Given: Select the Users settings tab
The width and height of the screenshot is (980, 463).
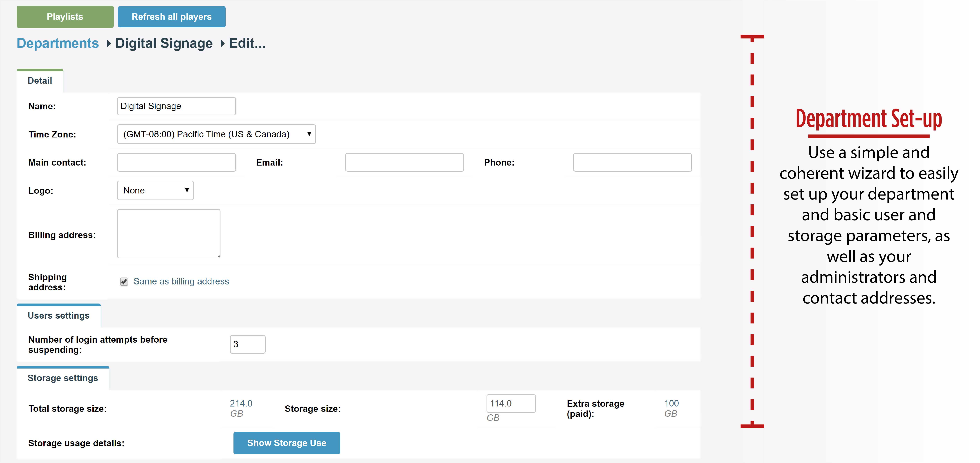Looking at the screenshot, I should (x=59, y=315).
